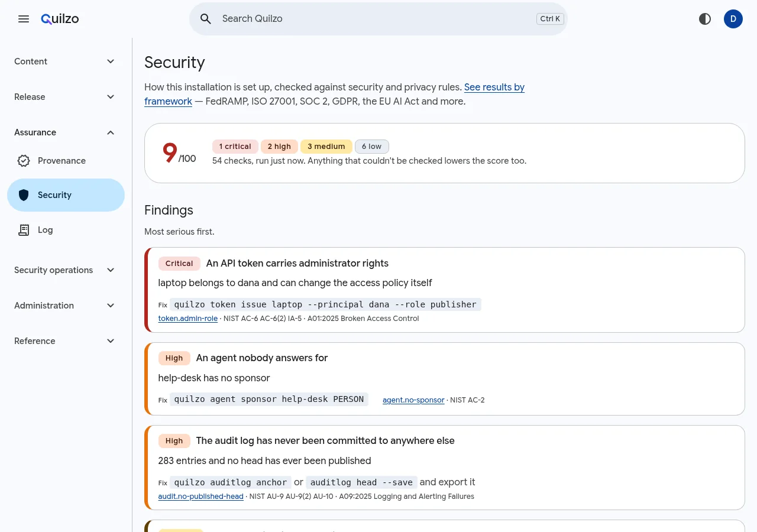Expand the Content section

[x=66, y=61]
